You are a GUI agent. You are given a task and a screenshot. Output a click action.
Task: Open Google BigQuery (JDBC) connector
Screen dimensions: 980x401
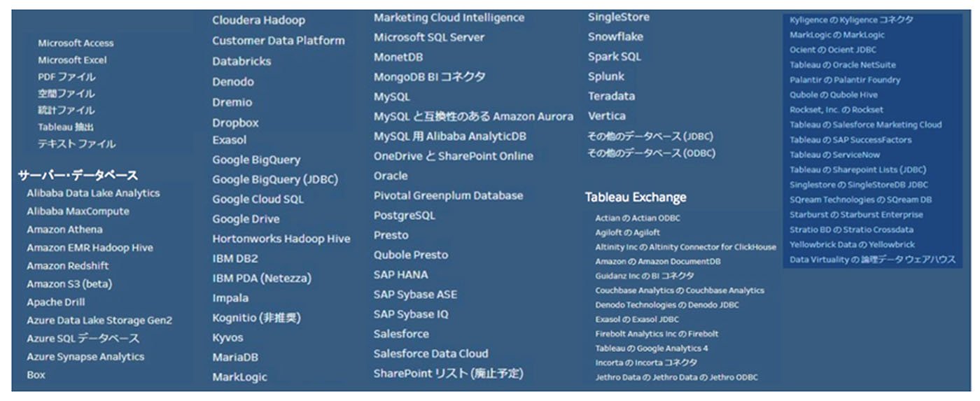pyautogui.click(x=275, y=180)
